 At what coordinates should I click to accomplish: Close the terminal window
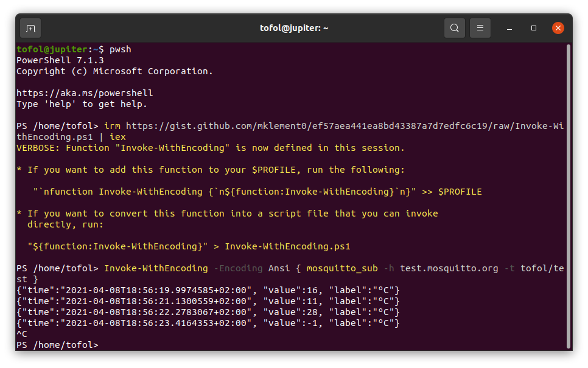coord(558,27)
